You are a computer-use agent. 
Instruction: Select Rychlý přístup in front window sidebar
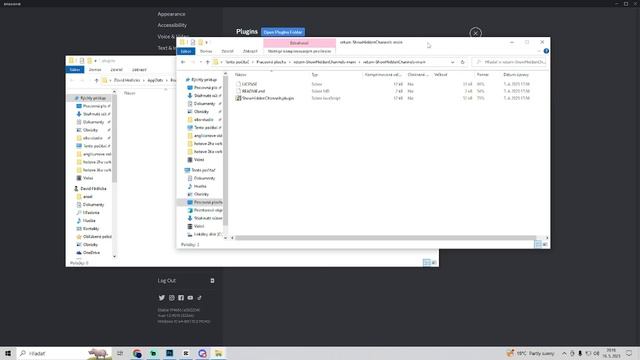click(204, 80)
